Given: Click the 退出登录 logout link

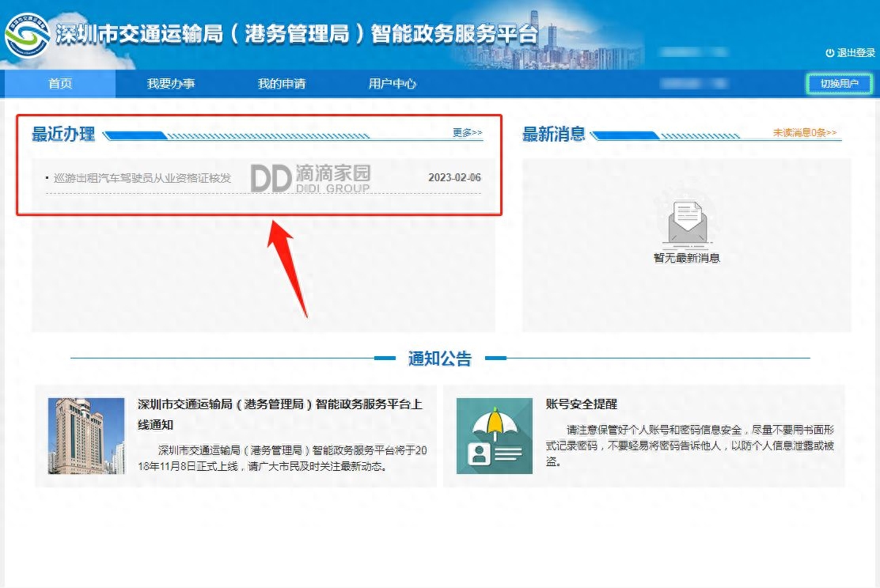Looking at the screenshot, I should point(856,53).
